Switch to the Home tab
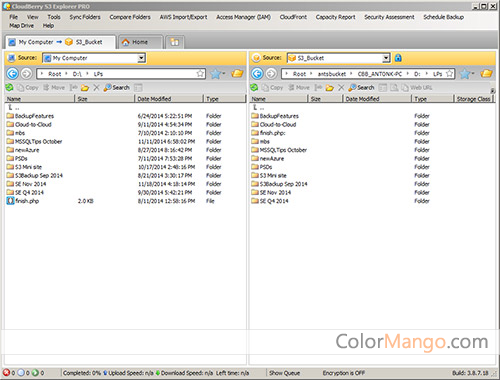 pyautogui.click(x=140, y=42)
